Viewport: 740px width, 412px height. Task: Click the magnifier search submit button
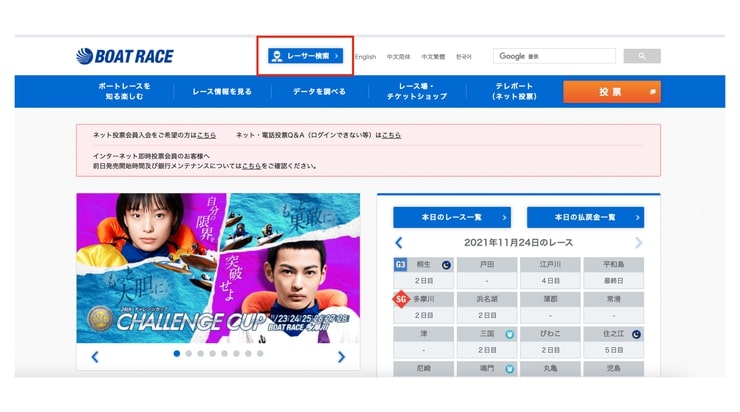pyautogui.click(x=642, y=56)
